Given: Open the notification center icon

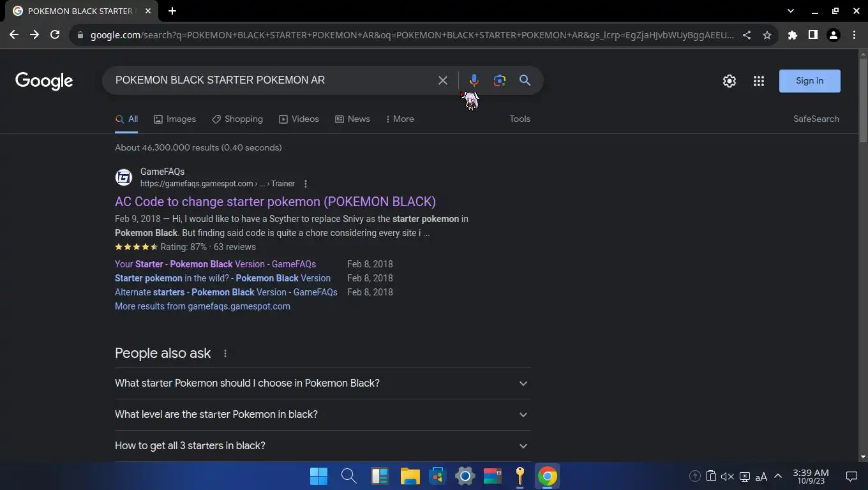Looking at the screenshot, I should [x=851, y=477].
